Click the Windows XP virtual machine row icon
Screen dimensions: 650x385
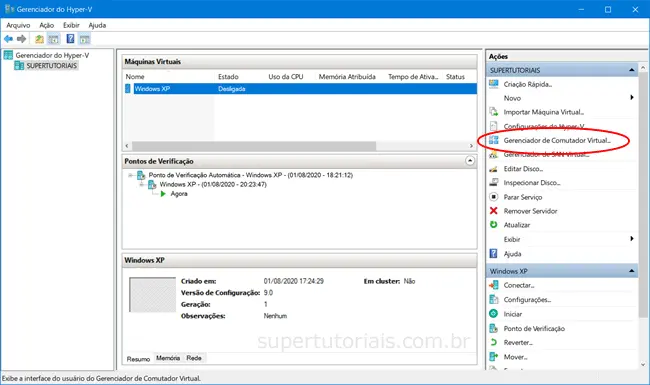click(x=128, y=89)
